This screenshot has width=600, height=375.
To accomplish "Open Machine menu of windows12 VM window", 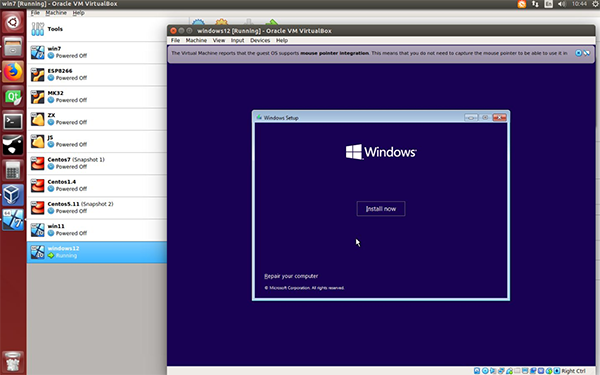I will [x=196, y=40].
